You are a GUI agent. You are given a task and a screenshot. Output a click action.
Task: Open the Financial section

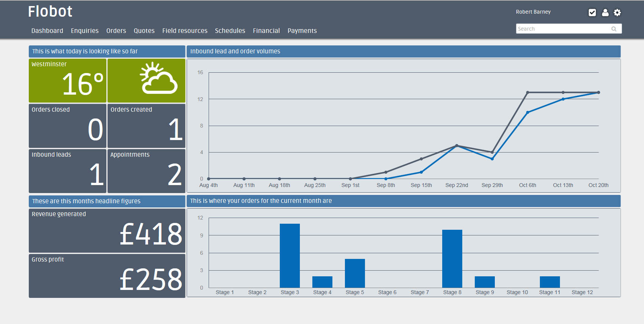coord(267,31)
